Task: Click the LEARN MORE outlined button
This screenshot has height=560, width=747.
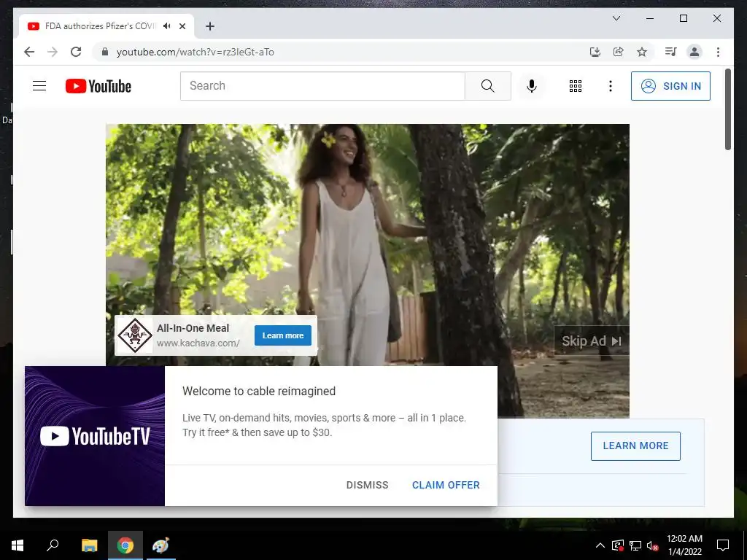Action: coord(635,446)
